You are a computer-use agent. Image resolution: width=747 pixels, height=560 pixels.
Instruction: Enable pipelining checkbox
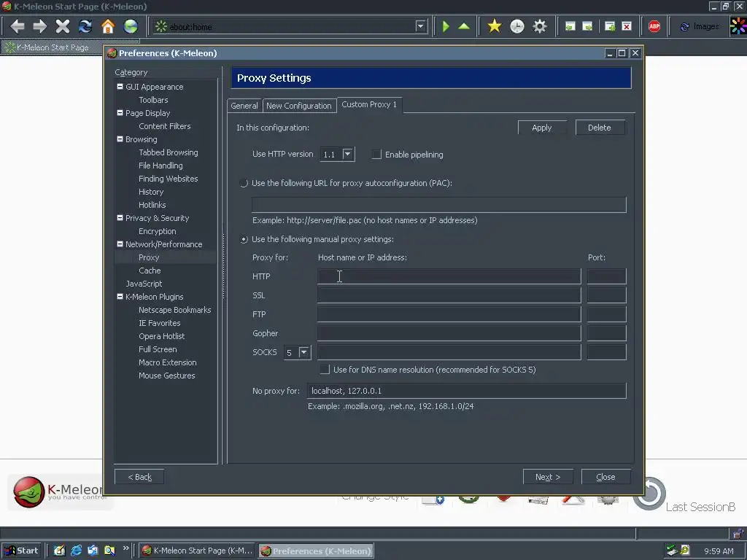pyautogui.click(x=376, y=155)
